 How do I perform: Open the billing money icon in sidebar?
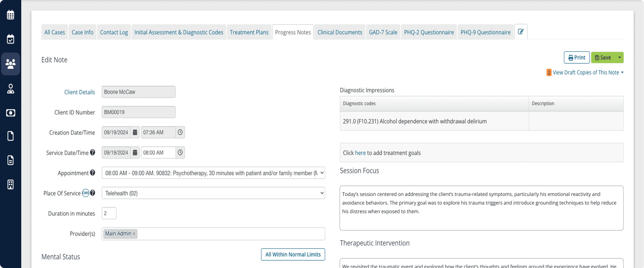[10, 113]
